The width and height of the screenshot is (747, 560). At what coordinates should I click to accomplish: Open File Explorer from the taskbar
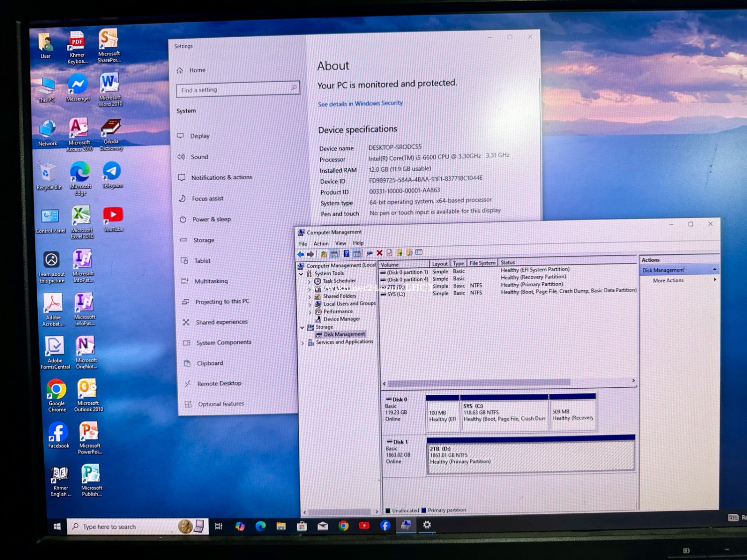281,526
